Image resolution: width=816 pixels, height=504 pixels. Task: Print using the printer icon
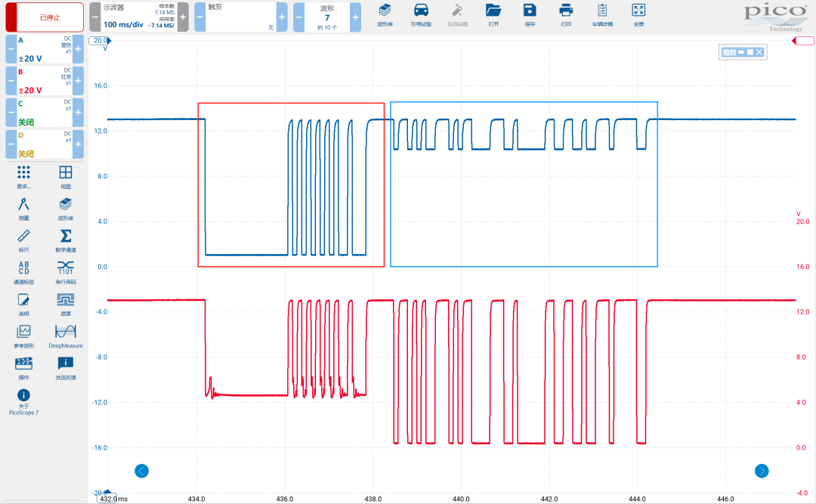click(566, 15)
